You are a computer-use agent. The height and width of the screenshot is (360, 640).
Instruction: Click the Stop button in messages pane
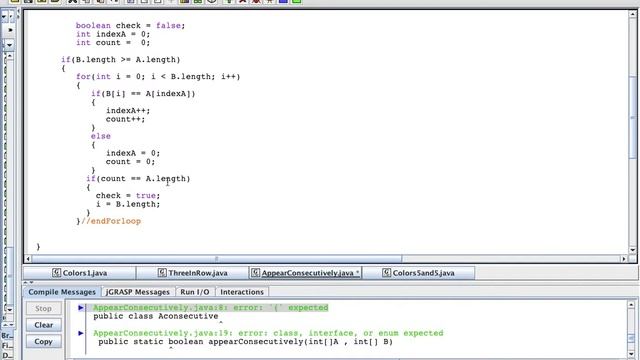click(x=43, y=308)
